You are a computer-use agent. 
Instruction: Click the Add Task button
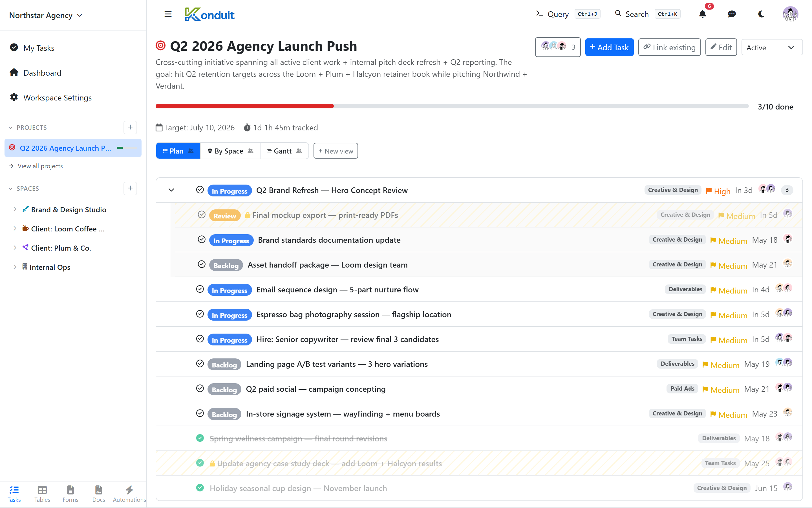[609, 47]
